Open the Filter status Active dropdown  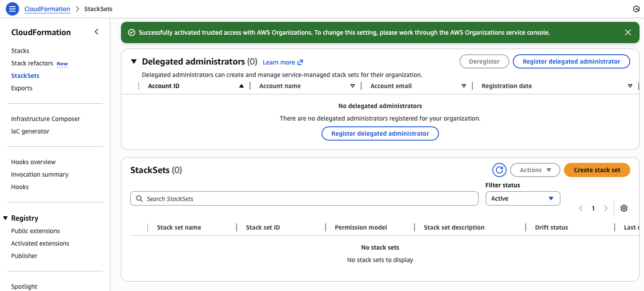(x=523, y=198)
